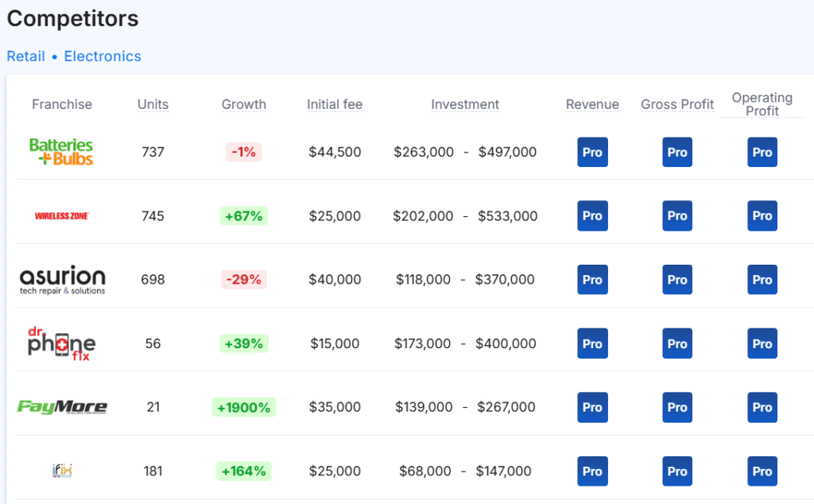Viewport: 814px width, 504px height.
Task: Click the Batteries Plus Bulbs logo
Action: (61, 152)
